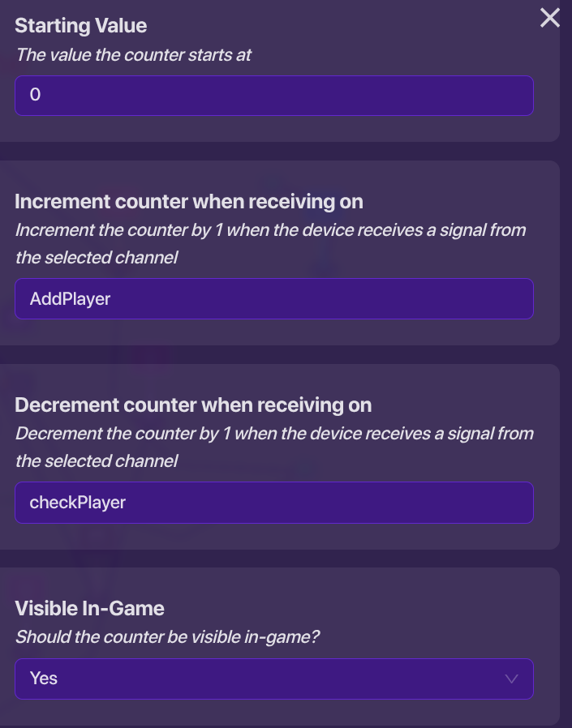Focus the decrement channel field containing checkPlayer
Viewport: 572px width, 728px height.
coord(273,503)
